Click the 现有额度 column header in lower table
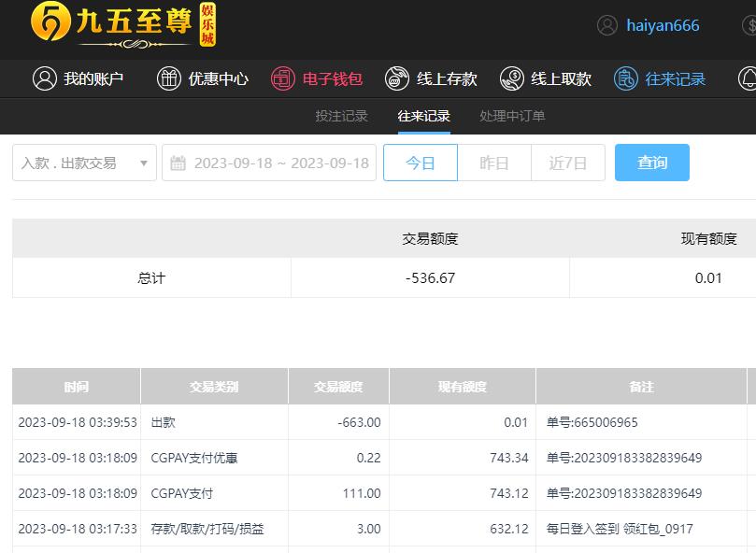 point(463,387)
